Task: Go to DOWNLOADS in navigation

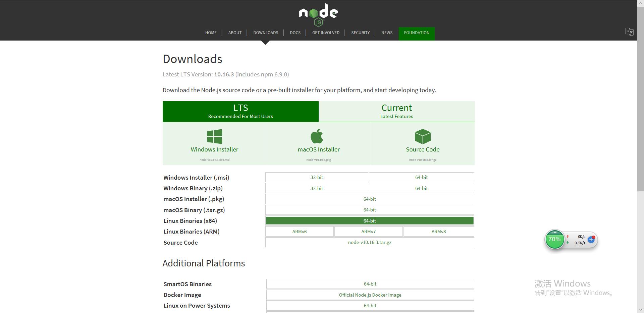Action: click(x=266, y=33)
